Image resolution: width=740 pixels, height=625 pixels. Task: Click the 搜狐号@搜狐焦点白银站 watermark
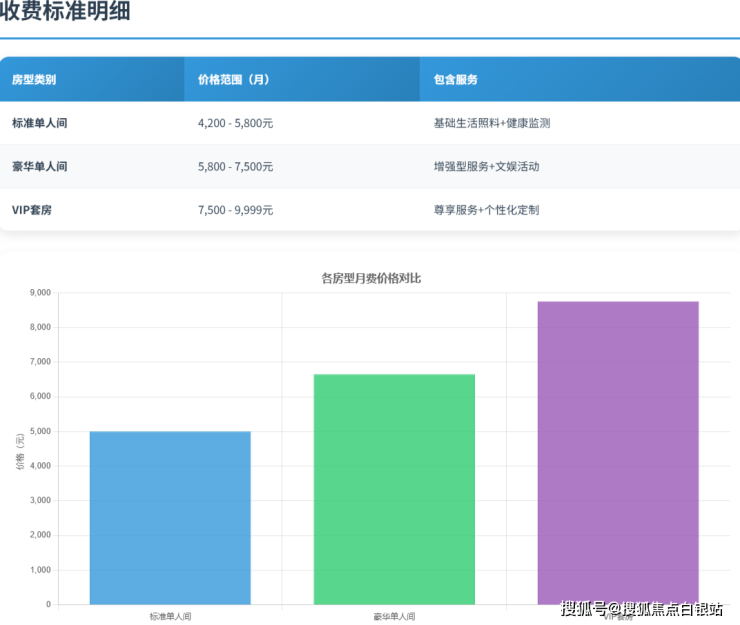(641, 609)
